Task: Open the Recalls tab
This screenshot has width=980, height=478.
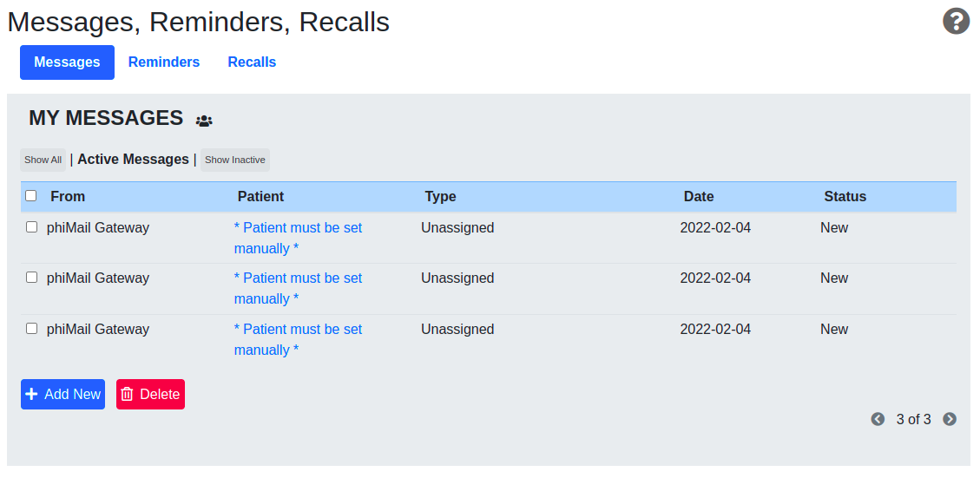Action: click(252, 62)
